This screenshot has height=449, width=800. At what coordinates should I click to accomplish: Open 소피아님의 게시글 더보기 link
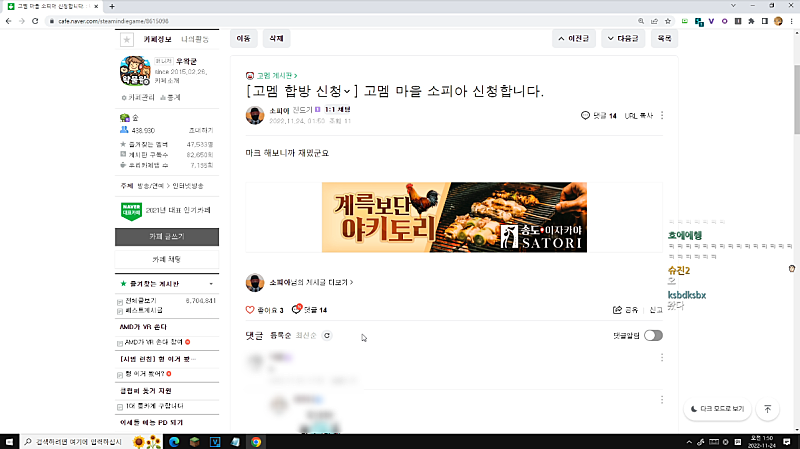(x=311, y=282)
